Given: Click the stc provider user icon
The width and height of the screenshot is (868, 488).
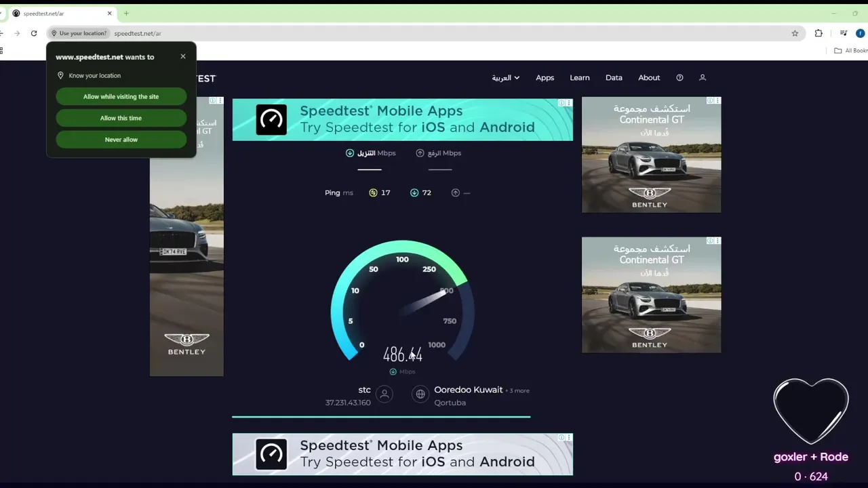Looking at the screenshot, I should pyautogui.click(x=384, y=394).
